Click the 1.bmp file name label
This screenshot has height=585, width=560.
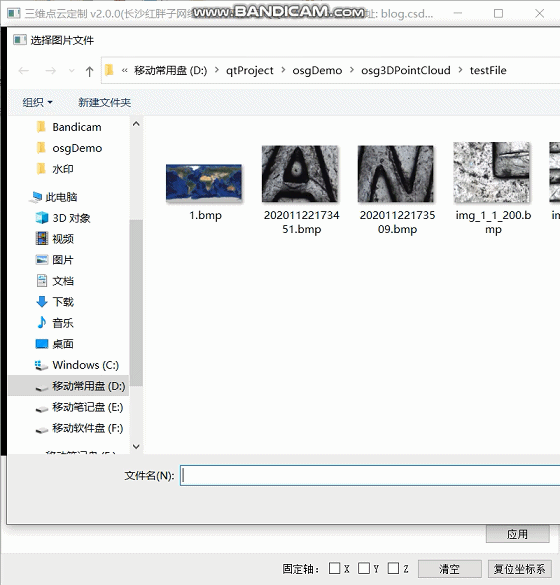[205, 215]
